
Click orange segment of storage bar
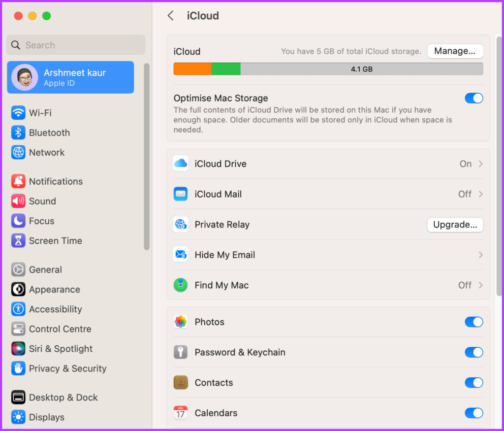192,69
